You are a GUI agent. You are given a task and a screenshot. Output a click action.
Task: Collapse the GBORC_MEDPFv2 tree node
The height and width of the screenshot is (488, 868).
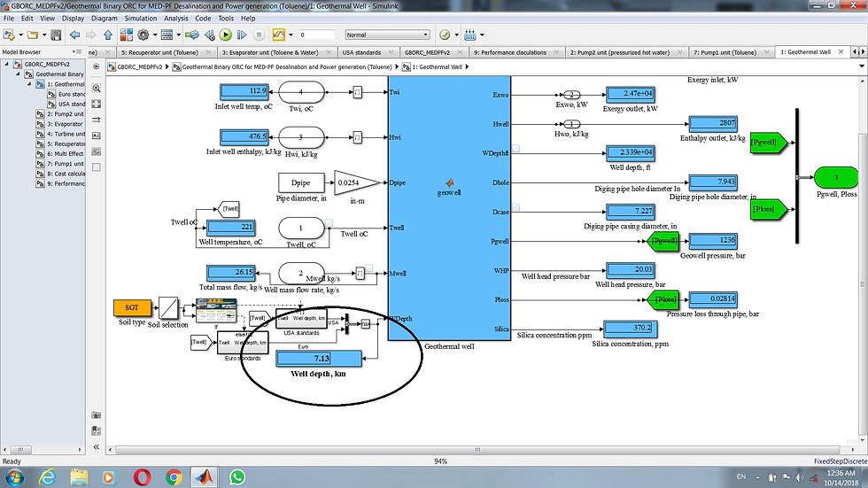[x=7, y=64]
